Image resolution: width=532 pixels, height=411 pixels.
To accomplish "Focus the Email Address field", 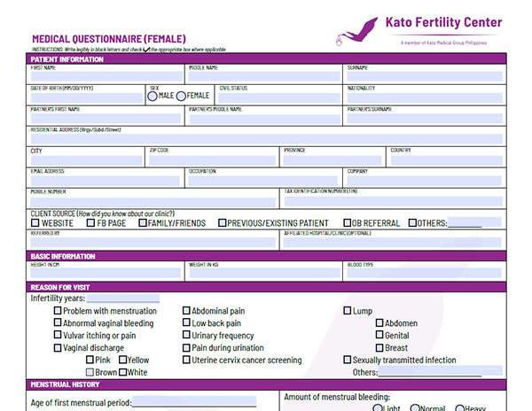I will click(x=106, y=181).
